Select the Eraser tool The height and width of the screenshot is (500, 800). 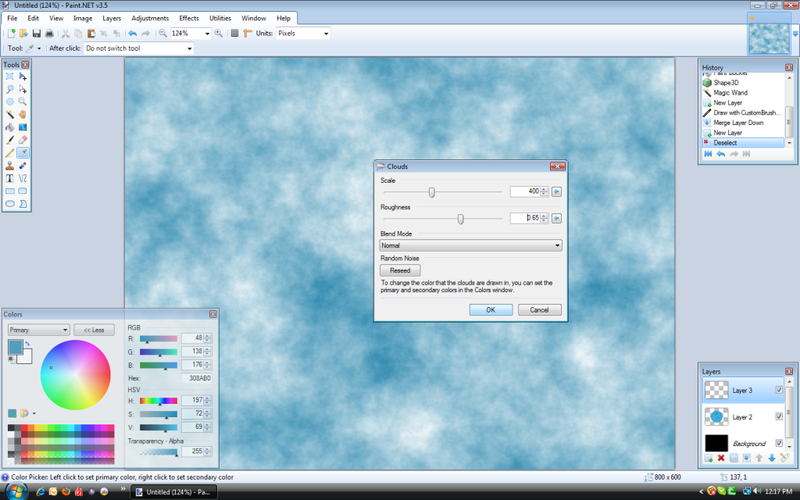coord(22,140)
